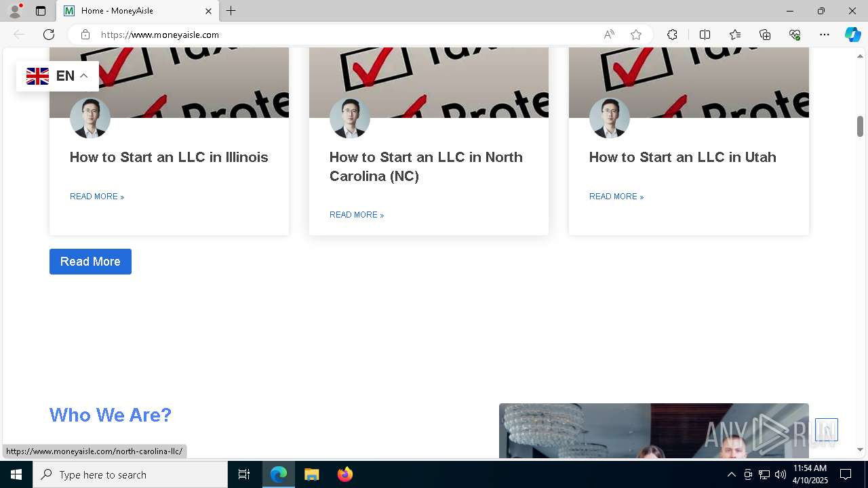Viewport: 868px width, 488px height.
Task: Add this page to favorites star
Action: click(x=635, y=35)
